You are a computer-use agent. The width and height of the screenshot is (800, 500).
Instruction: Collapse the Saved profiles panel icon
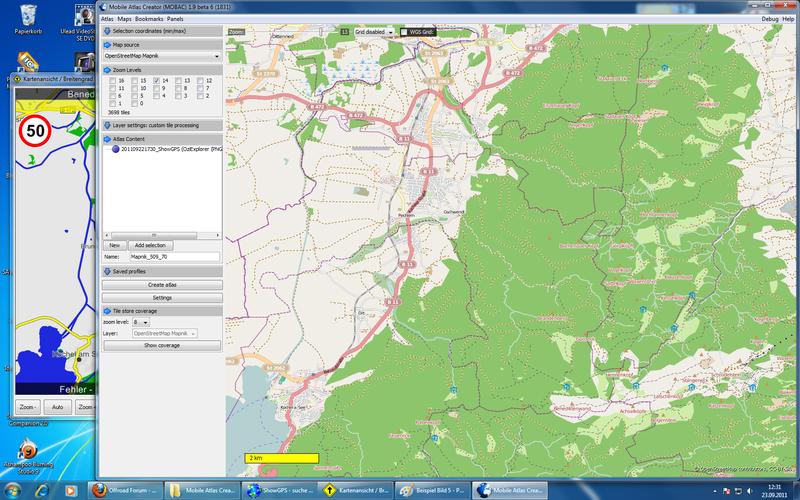(x=107, y=271)
